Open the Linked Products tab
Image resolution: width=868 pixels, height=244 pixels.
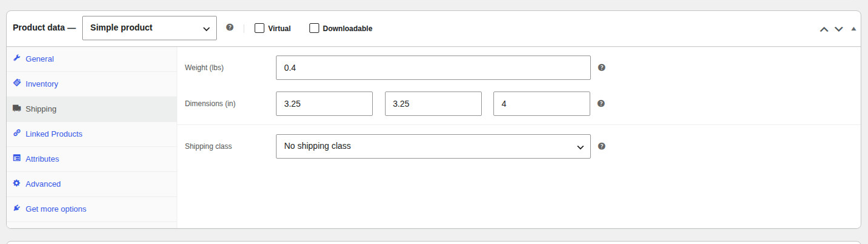(91, 134)
